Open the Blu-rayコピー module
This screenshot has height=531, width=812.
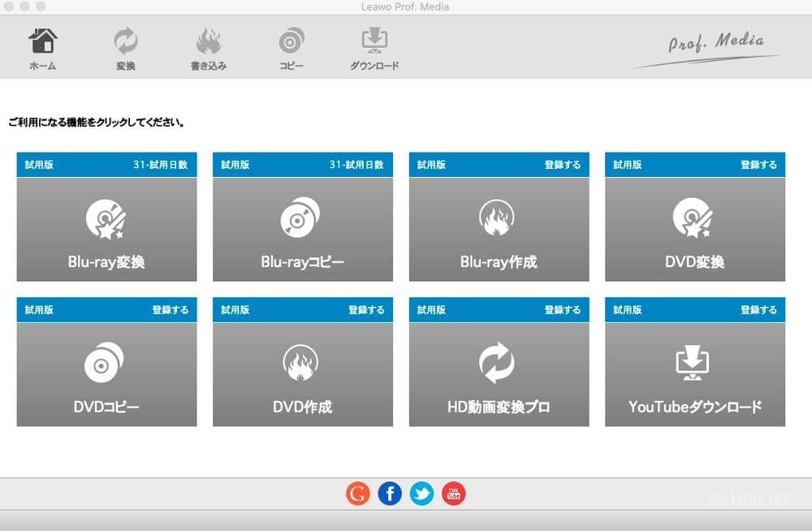click(302, 227)
